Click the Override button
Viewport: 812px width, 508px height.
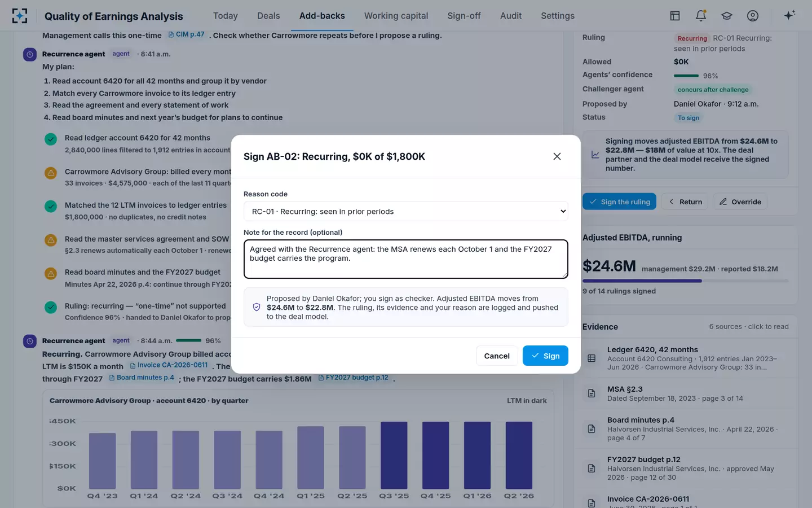(x=740, y=202)
